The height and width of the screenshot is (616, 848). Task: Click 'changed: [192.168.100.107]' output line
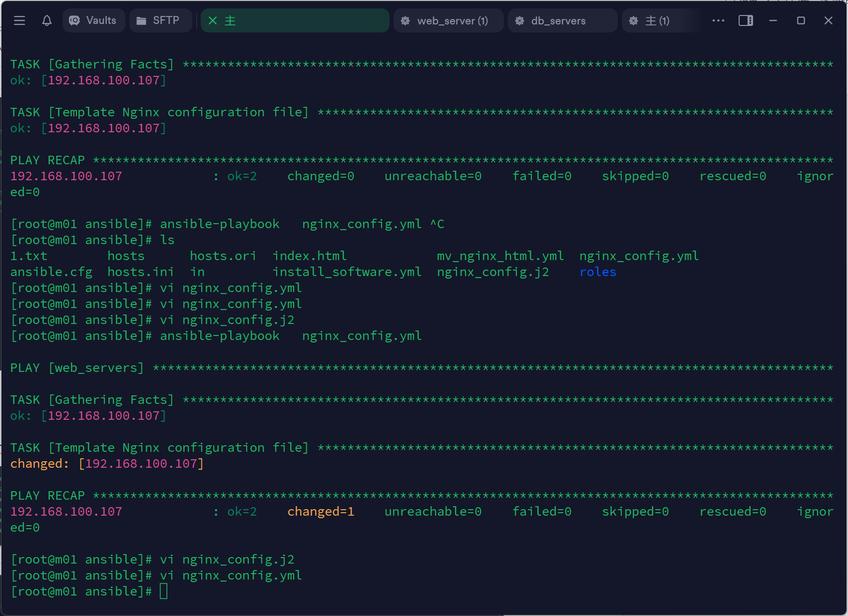click(x=107, y=464)
